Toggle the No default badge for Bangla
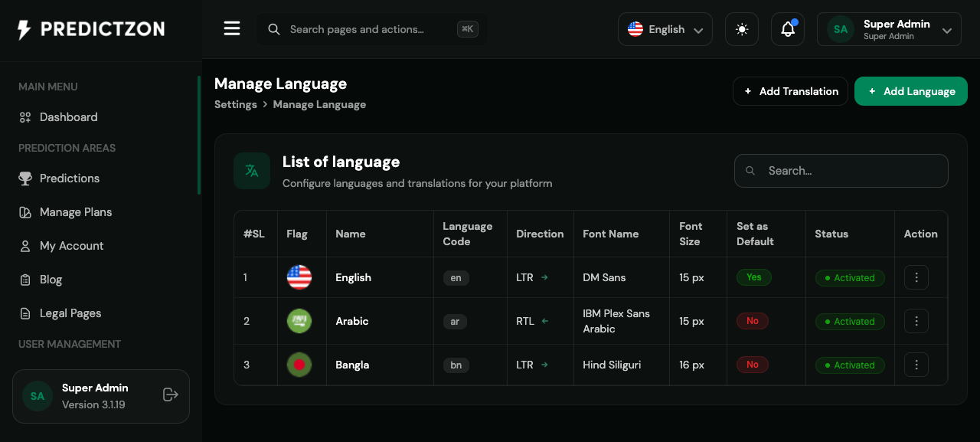 click(x=753, y=365)
